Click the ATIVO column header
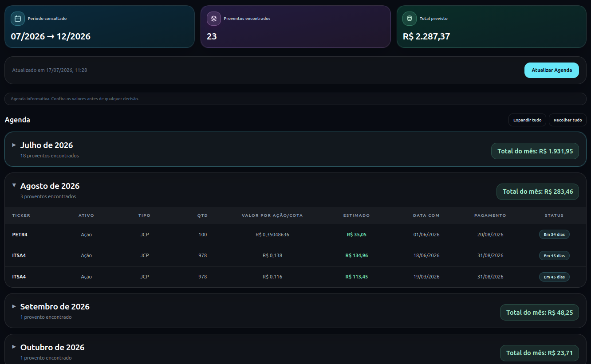 (87, 215)
